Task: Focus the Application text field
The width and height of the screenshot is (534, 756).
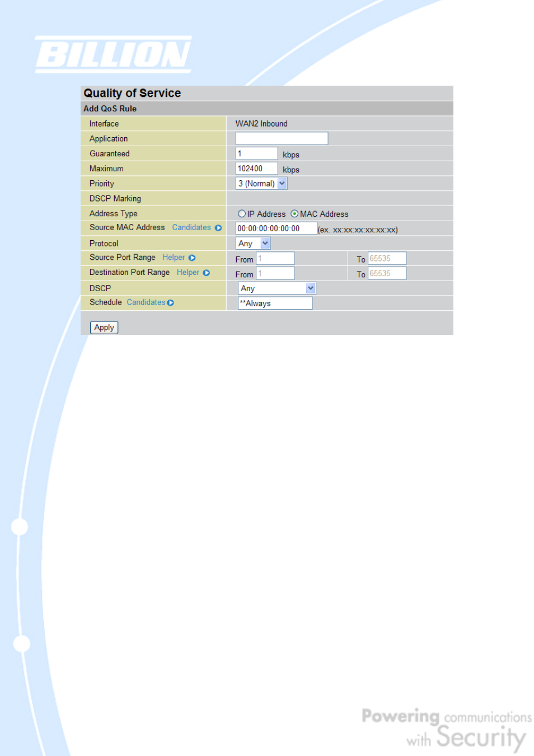Action: [282, 138]
